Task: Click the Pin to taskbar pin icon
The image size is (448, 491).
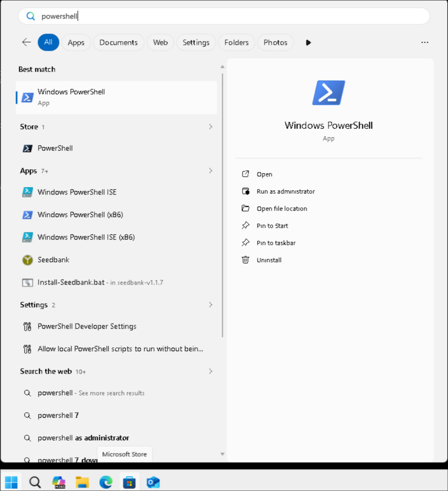Action: pos(245,243)
